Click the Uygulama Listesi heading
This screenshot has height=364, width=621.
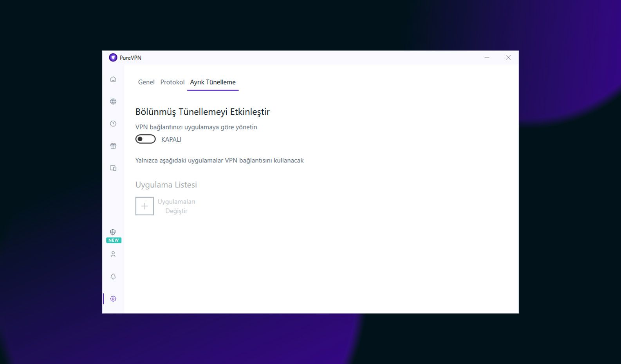pos(166,185)
